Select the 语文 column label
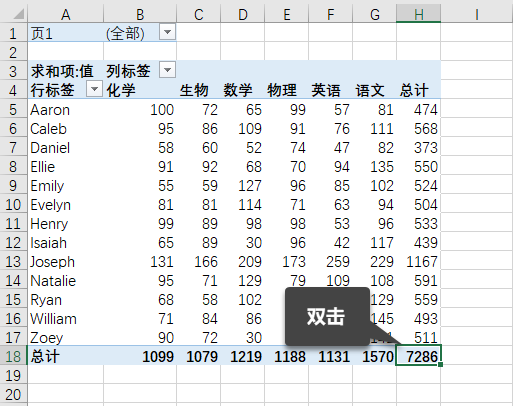 pos(374,90)
